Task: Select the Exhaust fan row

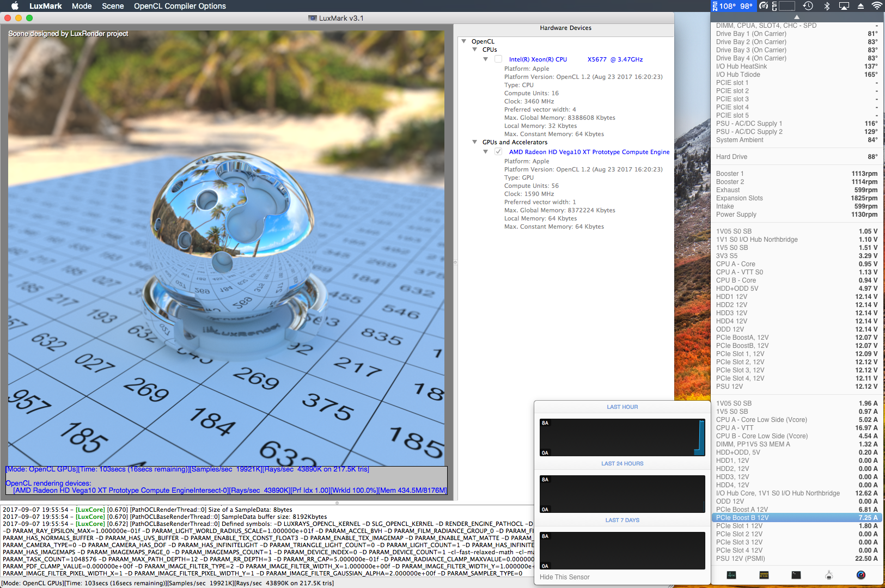Action: click(x=797, y=190)
